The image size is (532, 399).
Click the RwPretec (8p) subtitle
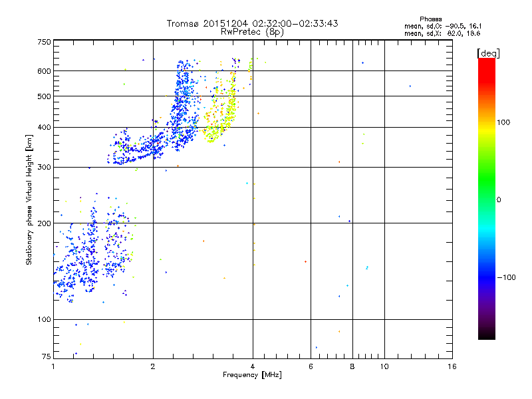click(252, 32)
